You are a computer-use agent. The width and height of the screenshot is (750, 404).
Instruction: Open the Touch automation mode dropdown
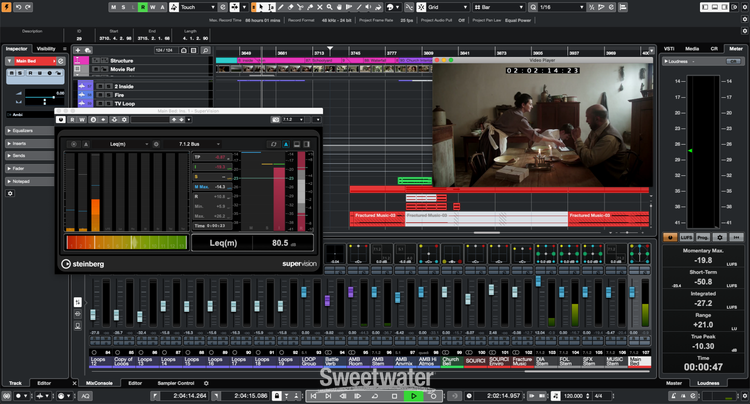tap(198, 7)
